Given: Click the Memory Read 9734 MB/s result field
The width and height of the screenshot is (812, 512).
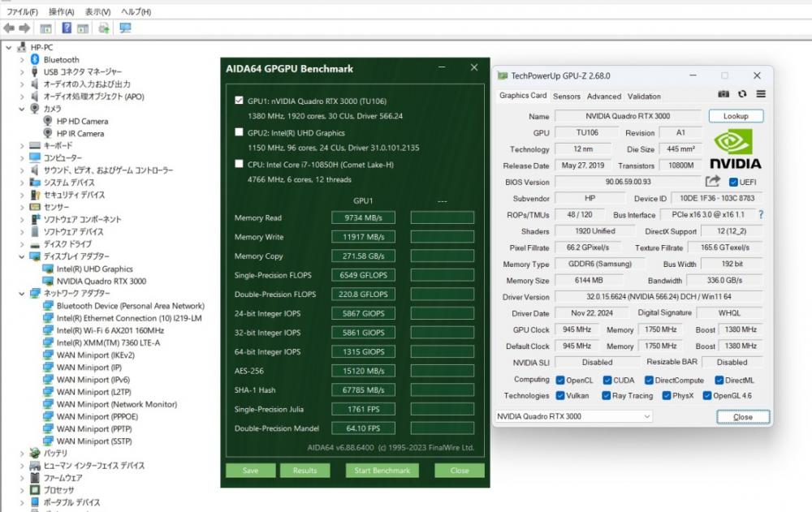Looking at the screenshot, I should click(363, 217).
